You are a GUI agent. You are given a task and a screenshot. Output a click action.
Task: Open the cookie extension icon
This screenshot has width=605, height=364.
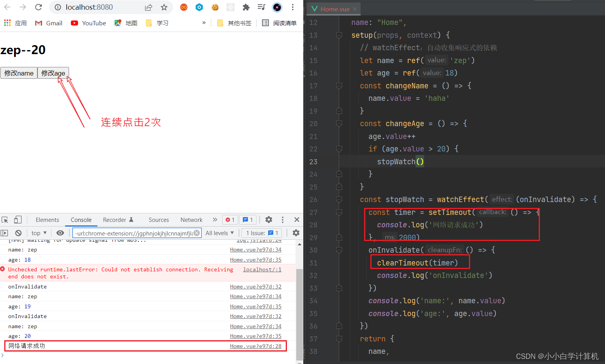click(215, 7)
